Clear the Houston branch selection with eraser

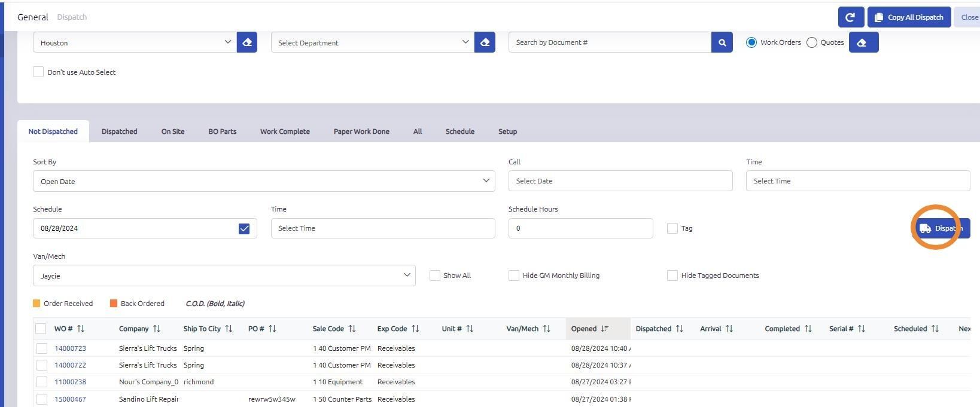[247, 42]
